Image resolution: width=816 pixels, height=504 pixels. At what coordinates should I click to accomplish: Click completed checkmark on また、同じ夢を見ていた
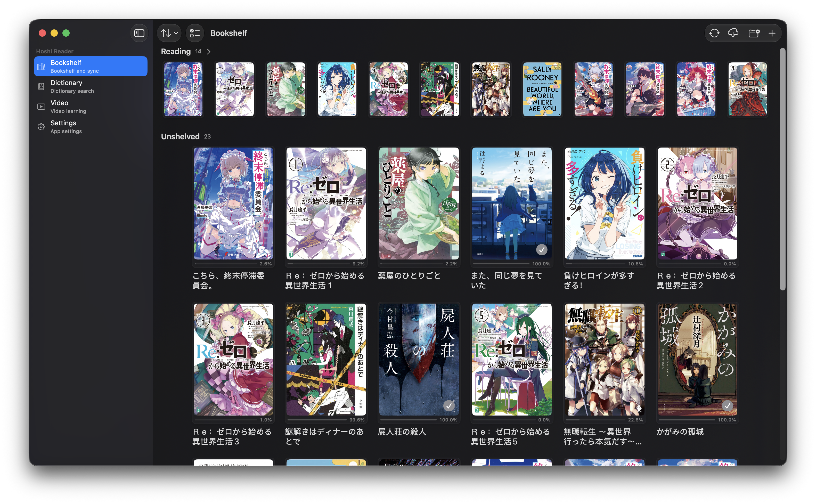tap(542, 250)
